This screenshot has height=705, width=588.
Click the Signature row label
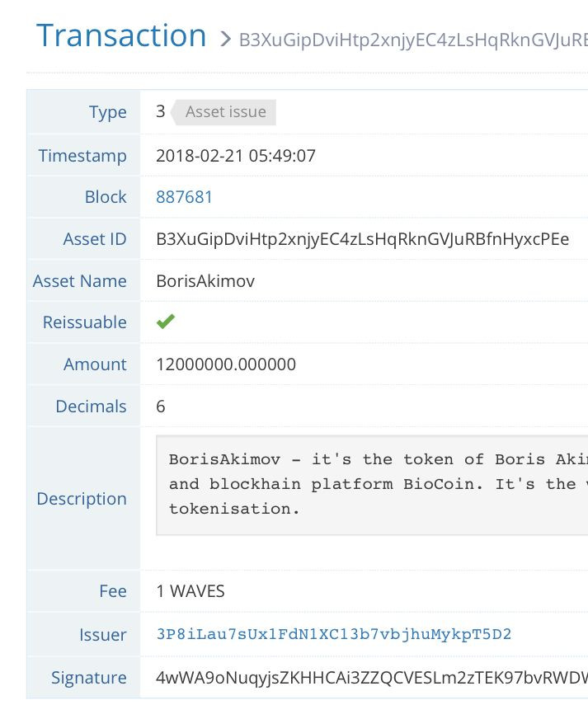[88, 678]
